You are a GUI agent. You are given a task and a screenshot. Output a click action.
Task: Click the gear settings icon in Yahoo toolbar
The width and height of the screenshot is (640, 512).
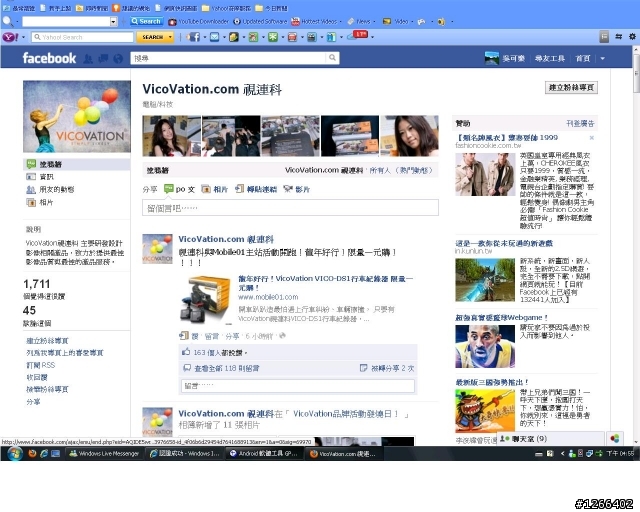click(632, 37)
